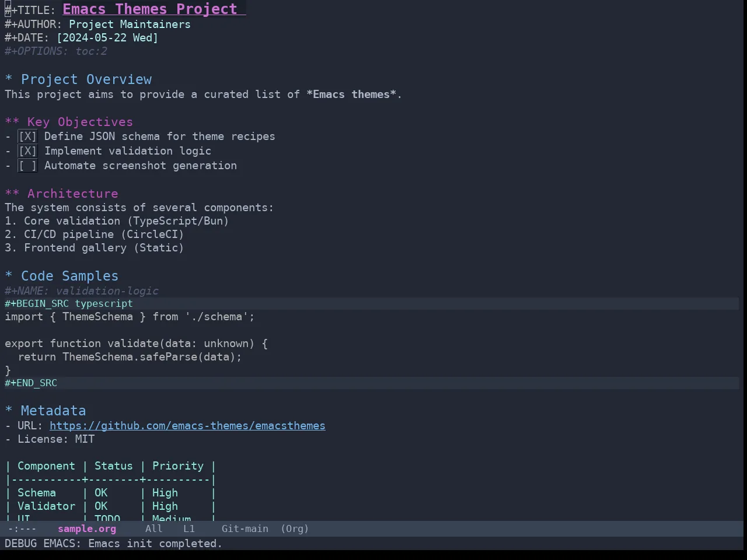747x560 pixels.
Task: Click the 'Validator' table cell
Action: coord(46,506)
